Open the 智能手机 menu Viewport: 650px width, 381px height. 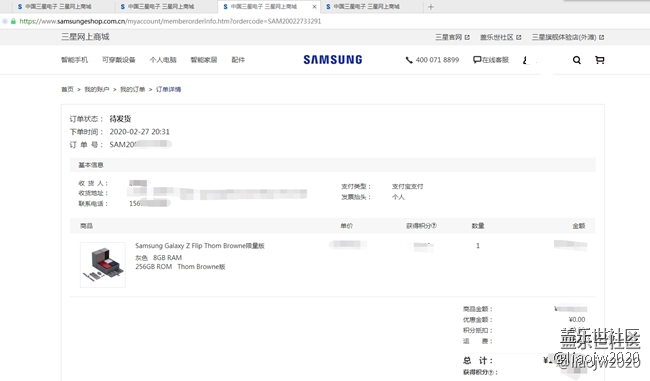74,60
